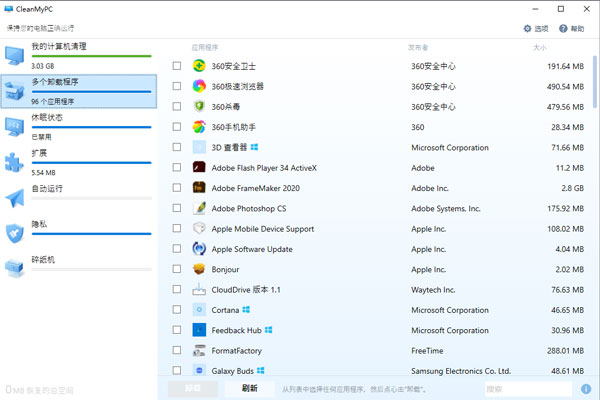Select the Apple Mobile Device Support name
600x400 pixels.
pos(263,229)
